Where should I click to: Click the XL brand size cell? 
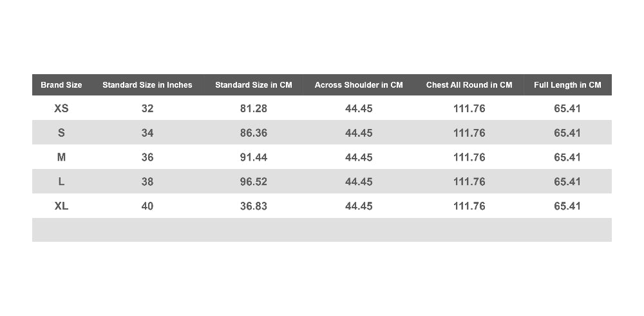click(61, 206)
